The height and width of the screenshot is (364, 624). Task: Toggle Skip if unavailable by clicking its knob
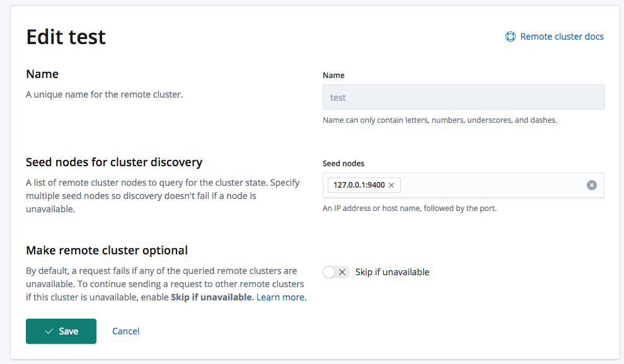pos(328,271)
